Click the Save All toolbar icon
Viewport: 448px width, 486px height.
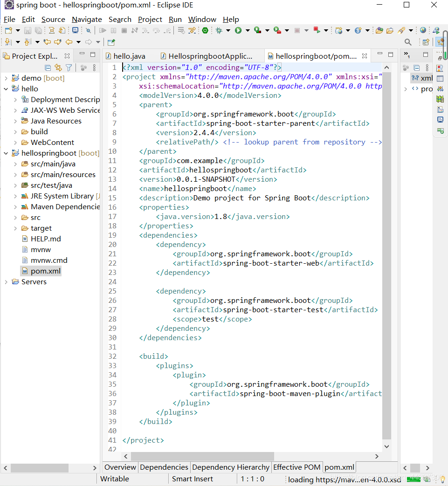pos(39,31)
